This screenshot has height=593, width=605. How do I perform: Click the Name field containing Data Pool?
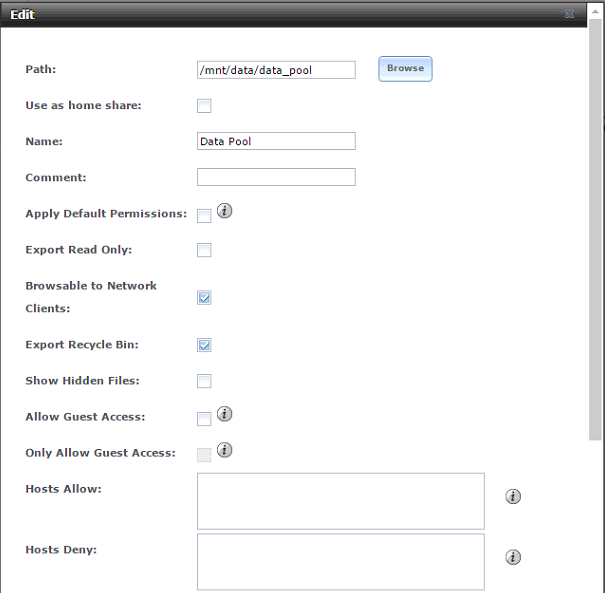coord(276,141)
